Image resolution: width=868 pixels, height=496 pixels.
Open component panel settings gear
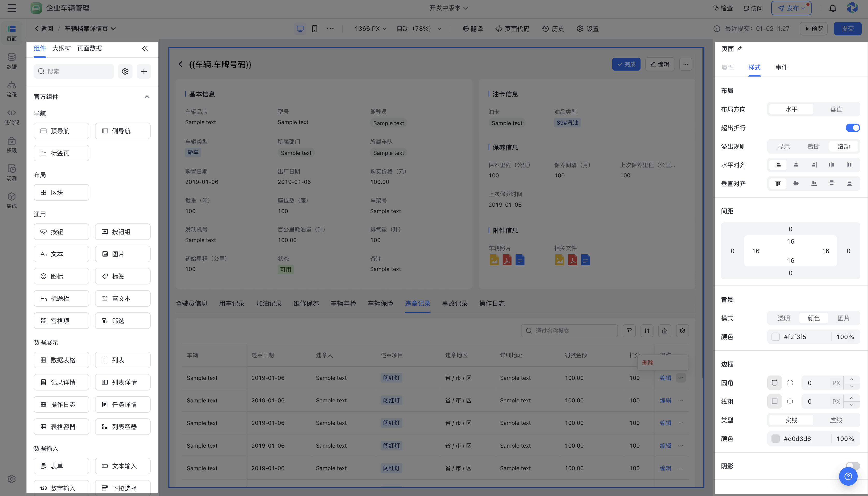pos(125,71)
